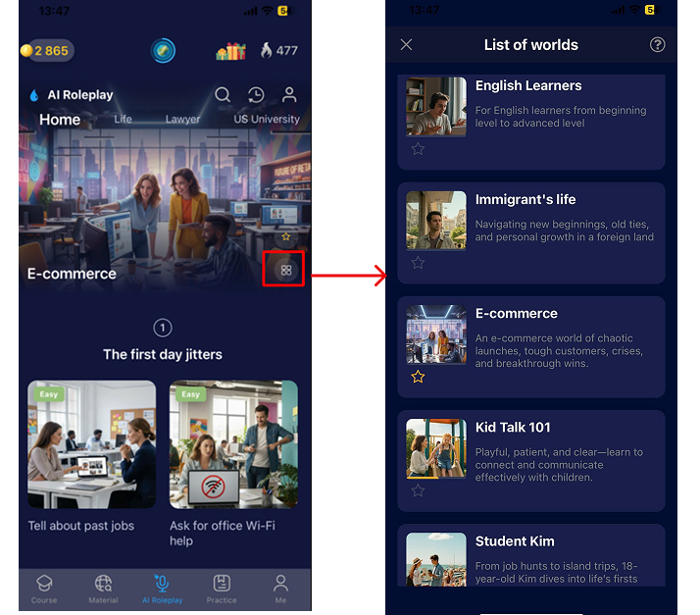Open the profile icon beside history

coord(289,95)
